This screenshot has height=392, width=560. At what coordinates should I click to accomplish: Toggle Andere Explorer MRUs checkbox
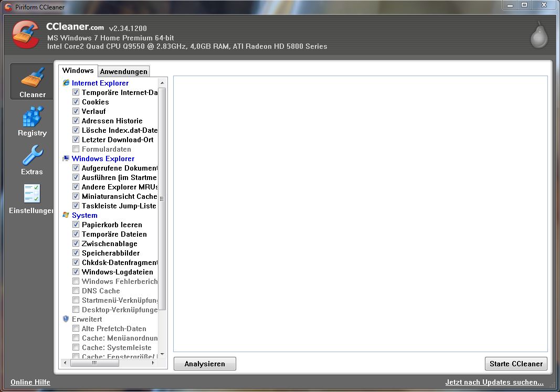tap(76, 187)
